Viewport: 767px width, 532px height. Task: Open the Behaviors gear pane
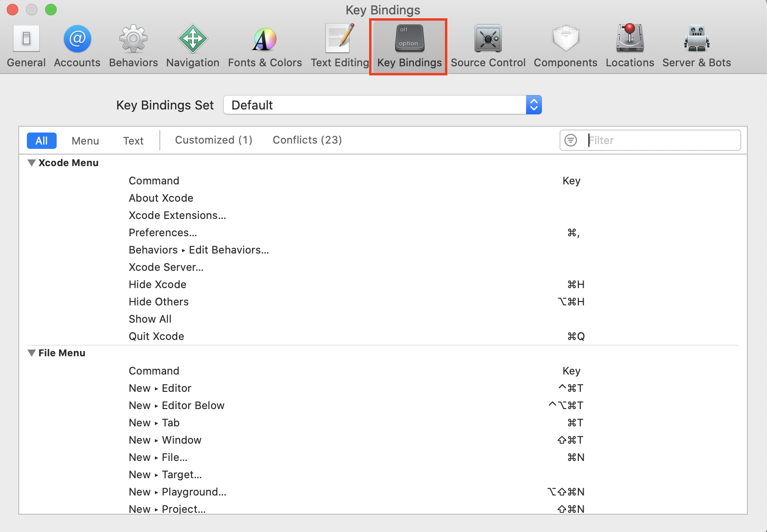point(133,47)
